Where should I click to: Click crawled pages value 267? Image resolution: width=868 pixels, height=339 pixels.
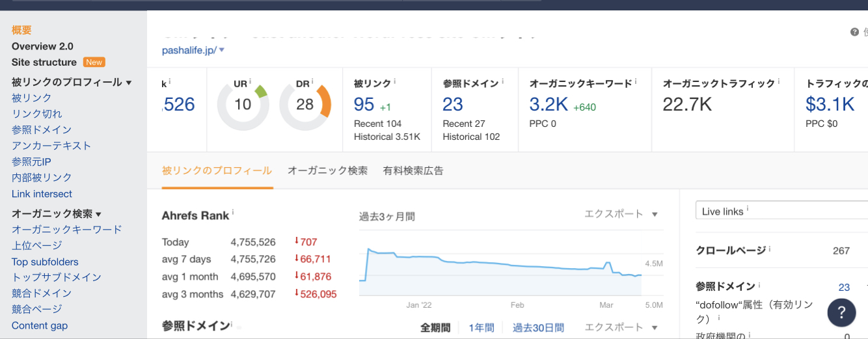click(x=841, y=251)
